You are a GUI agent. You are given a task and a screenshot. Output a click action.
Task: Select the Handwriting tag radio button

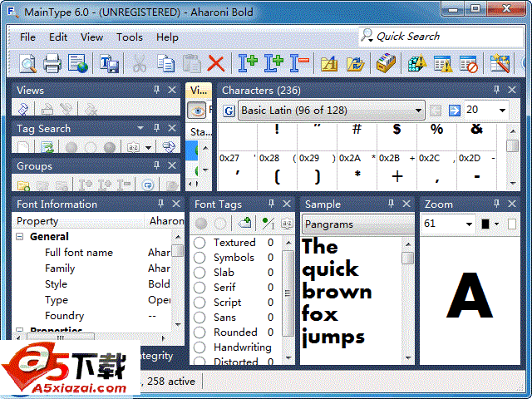click(199, 347)
